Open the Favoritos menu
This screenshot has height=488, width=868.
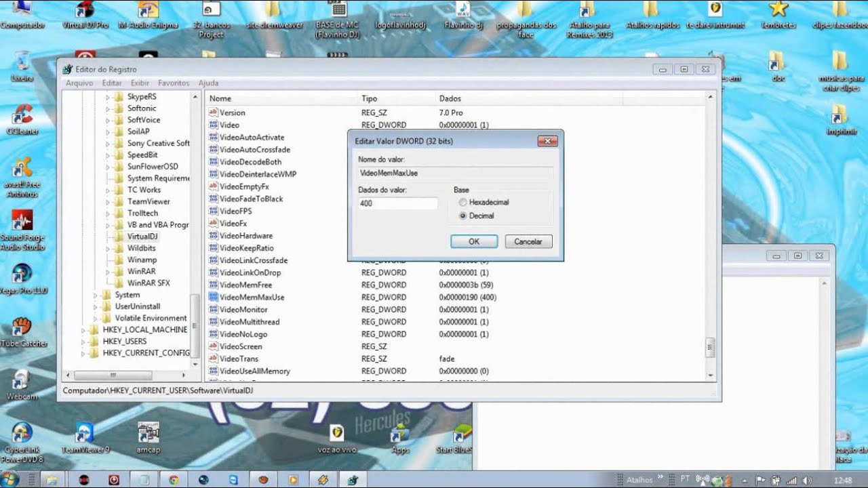point(174,83)
